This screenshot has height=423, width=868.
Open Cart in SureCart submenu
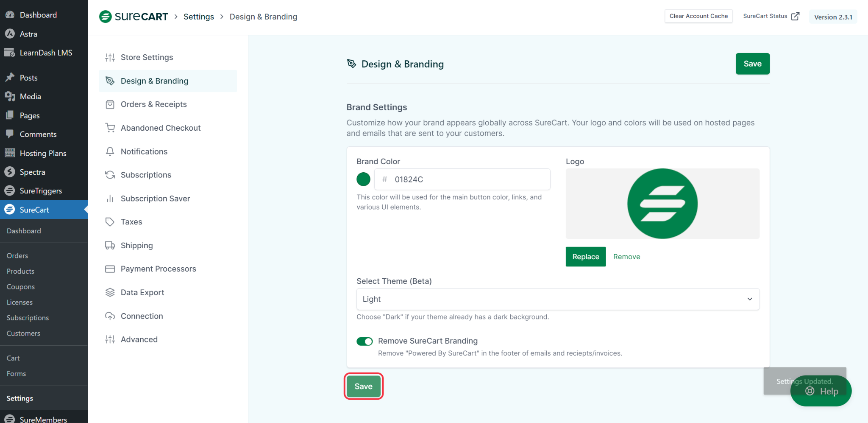point(13,358)
